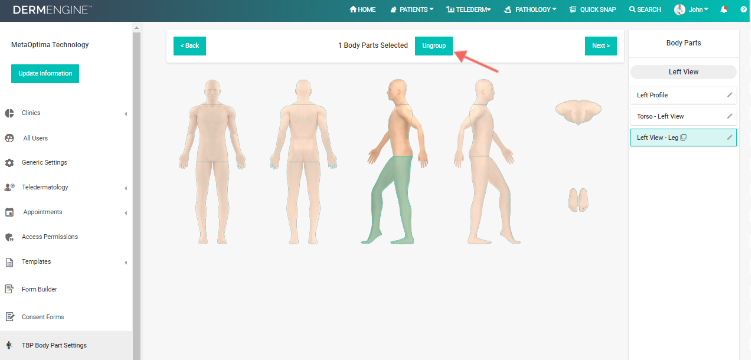Image resolution: width=751 pixels, height=360 pixels.
Task: Open Quick Snap in top navigation
Action: 593,9
